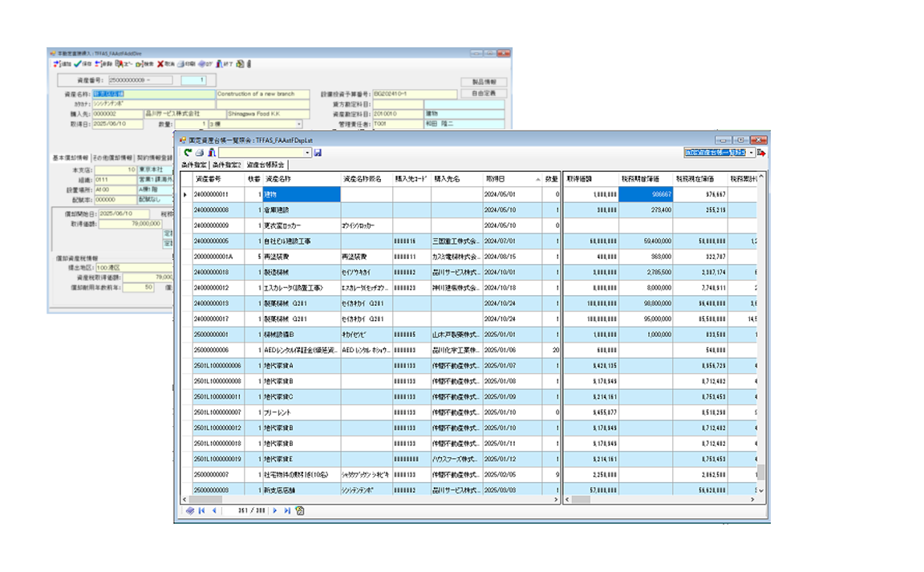The width and height of the screenshot is (924, 572).
Task: Select the highlighted 建物 cell in first row
Action: point(302,194)
